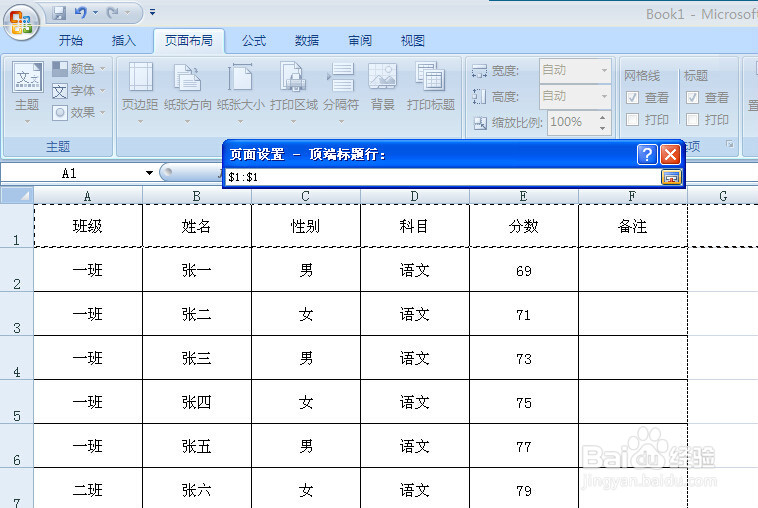Click the Select All corner button

17,195
